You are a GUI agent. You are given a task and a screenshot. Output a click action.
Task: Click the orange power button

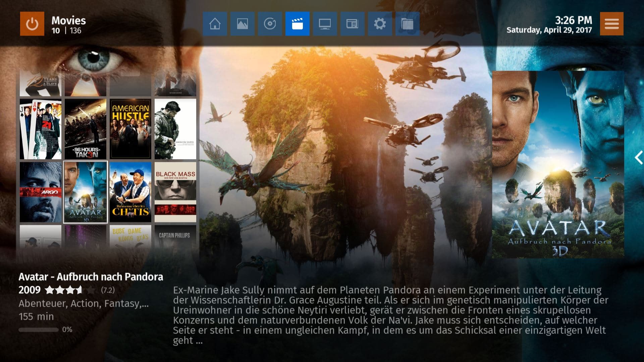[32, 23]
